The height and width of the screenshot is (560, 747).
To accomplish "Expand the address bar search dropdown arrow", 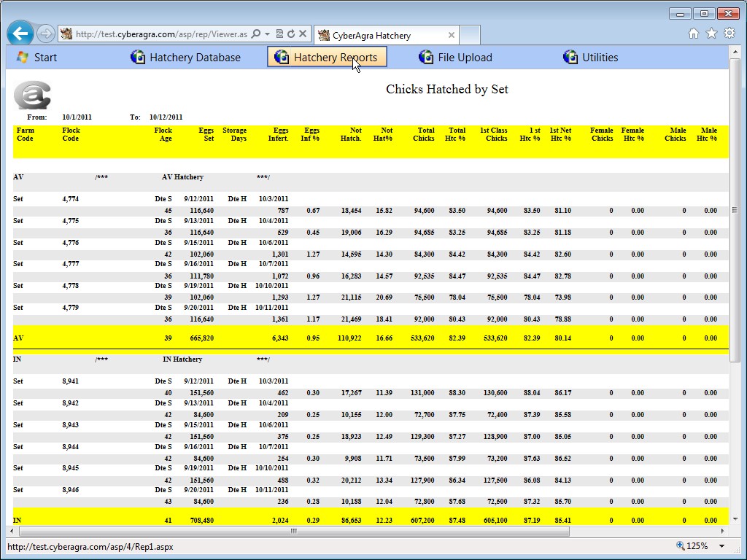I will [268, 34].
